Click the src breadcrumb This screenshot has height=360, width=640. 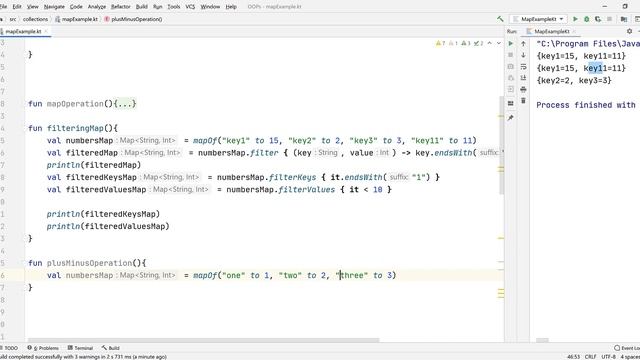(x=13, y=19)
